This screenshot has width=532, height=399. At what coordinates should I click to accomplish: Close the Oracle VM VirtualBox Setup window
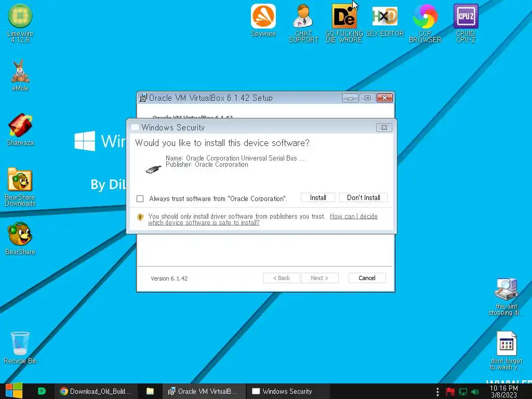384,98
